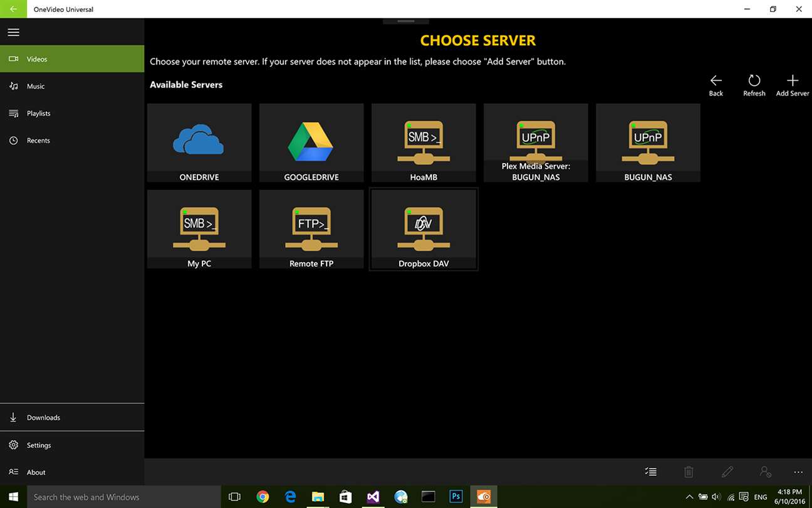Pick the BUGUN_NAS UPnP server without Plex

tap(648, 143)
